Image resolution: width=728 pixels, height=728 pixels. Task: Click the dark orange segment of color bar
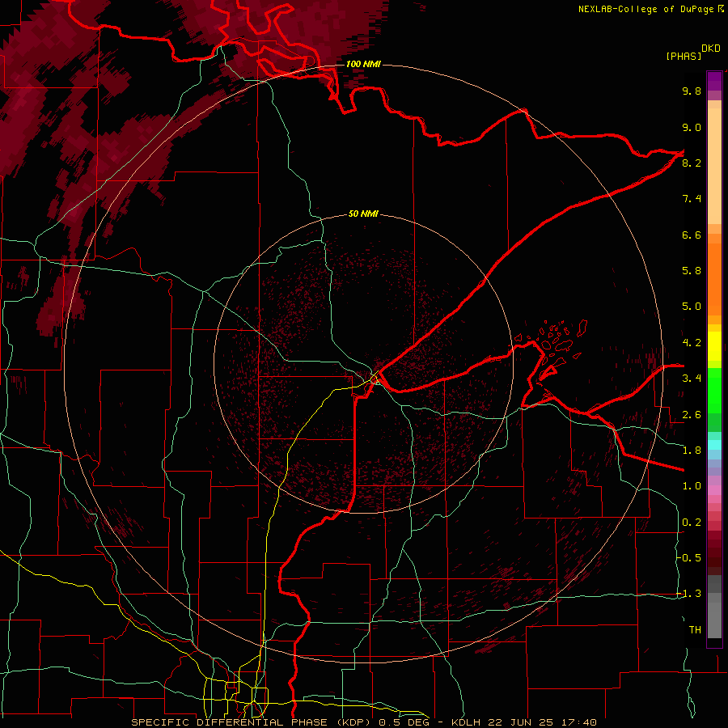(x=714, y=279)
